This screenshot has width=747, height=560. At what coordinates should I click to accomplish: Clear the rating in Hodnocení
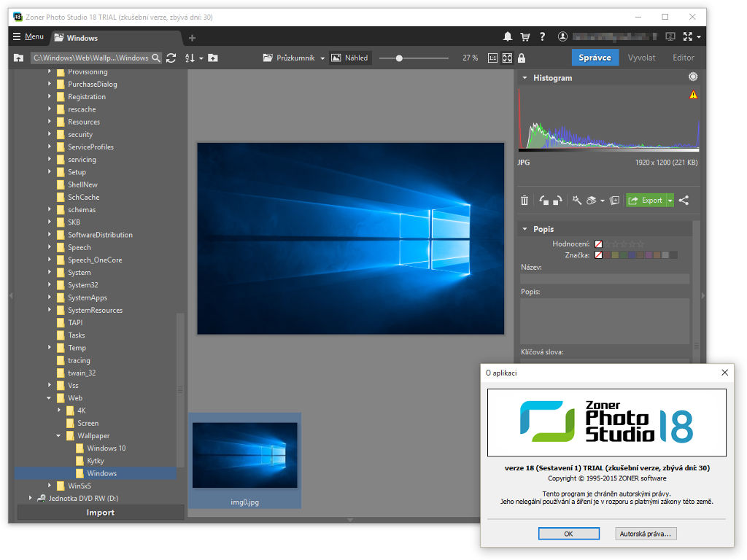pyautogui.click(x=598, y=244)
